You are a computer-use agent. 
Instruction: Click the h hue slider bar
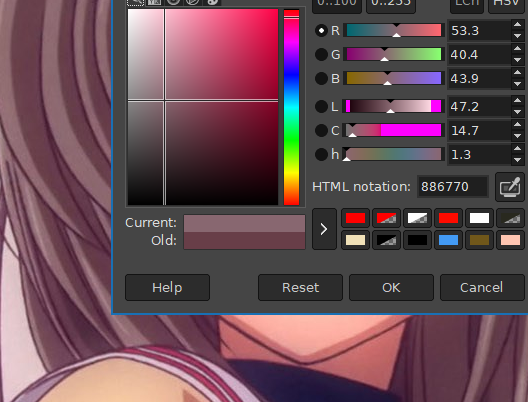coord(394,154)
